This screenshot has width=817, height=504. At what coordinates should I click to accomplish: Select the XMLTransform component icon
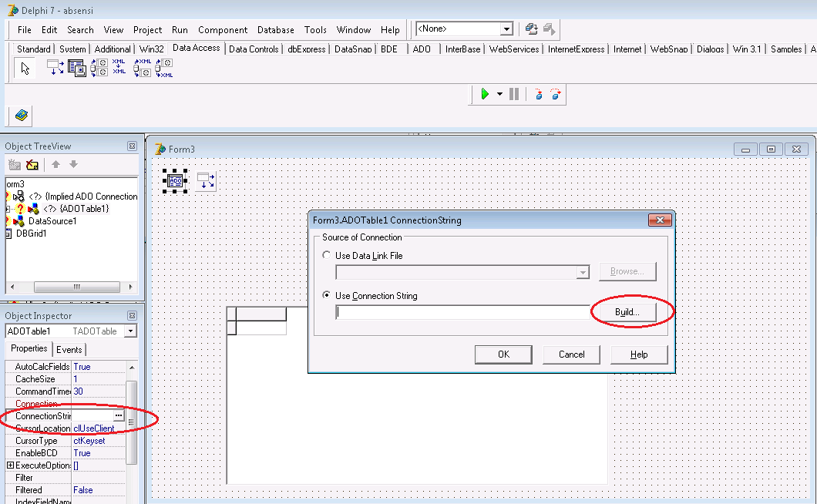click(x=118, y=68)
